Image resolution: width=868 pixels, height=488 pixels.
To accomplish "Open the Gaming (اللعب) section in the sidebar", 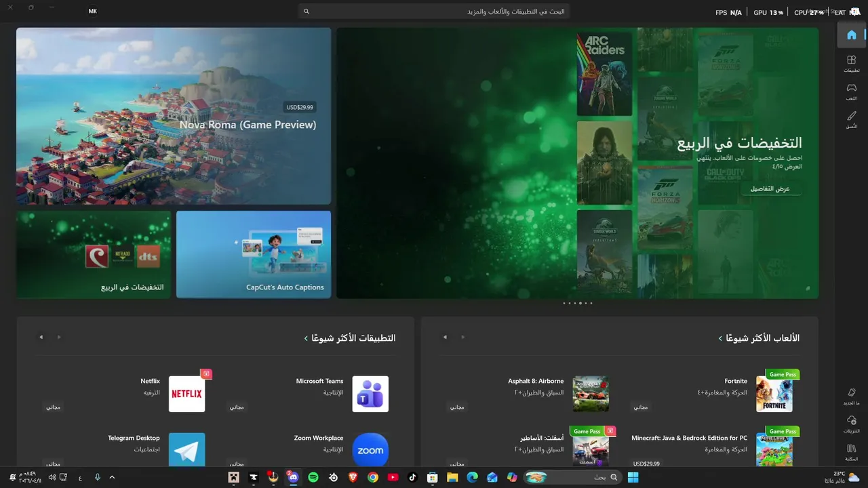I will tap(851, 91).
